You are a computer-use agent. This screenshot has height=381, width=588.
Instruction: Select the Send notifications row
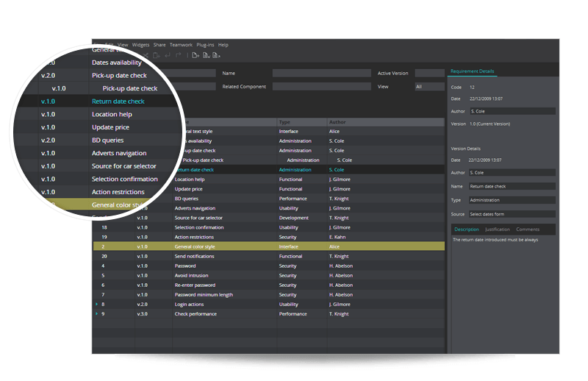[x=269, y=257]
